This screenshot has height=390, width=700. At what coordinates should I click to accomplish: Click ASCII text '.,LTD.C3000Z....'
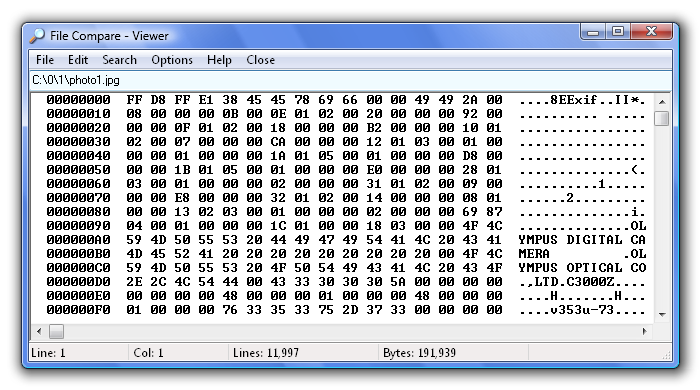coord(582,282)
